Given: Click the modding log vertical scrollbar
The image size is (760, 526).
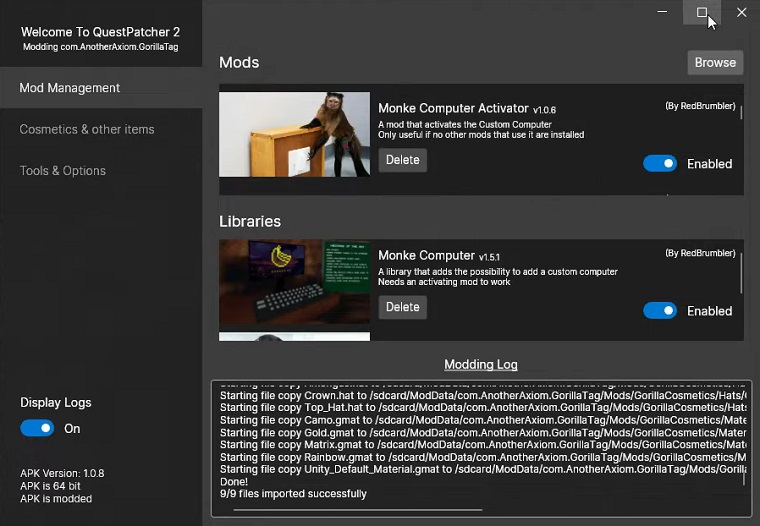Looking at the screenshot, I should [744, 478].
